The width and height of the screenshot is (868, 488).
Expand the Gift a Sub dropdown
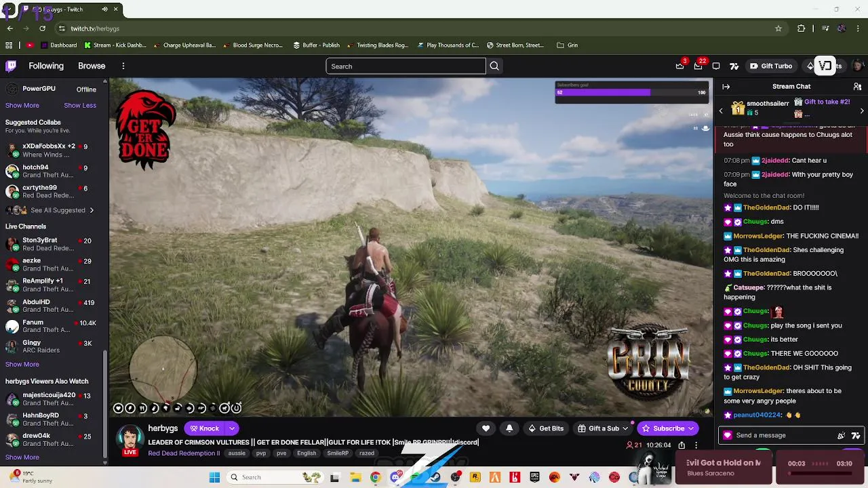coord(625,428)
